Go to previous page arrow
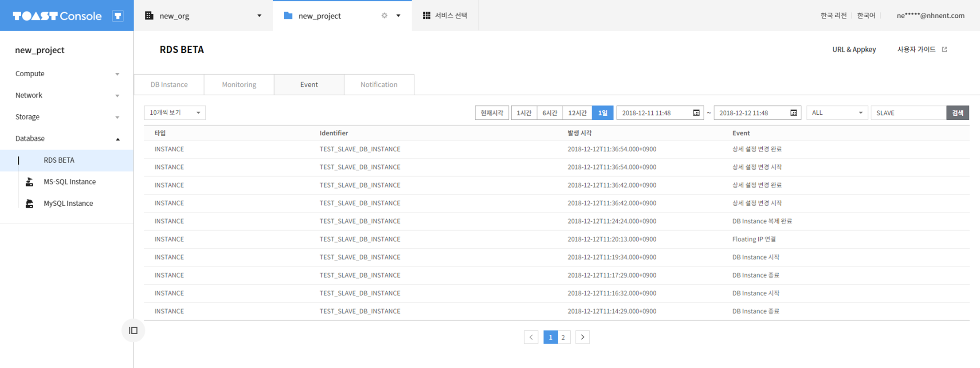This screenshot has width=980, height=368. pyautogui.click(x=531, y=337)
